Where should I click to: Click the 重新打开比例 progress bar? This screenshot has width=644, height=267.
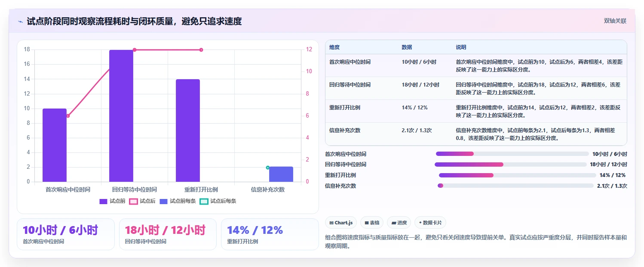point(518,175)
